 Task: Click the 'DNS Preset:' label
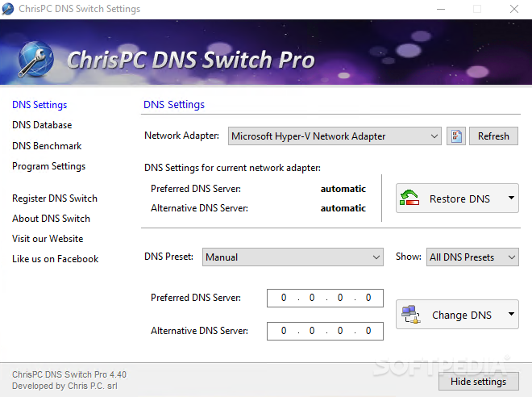point(168,257)
